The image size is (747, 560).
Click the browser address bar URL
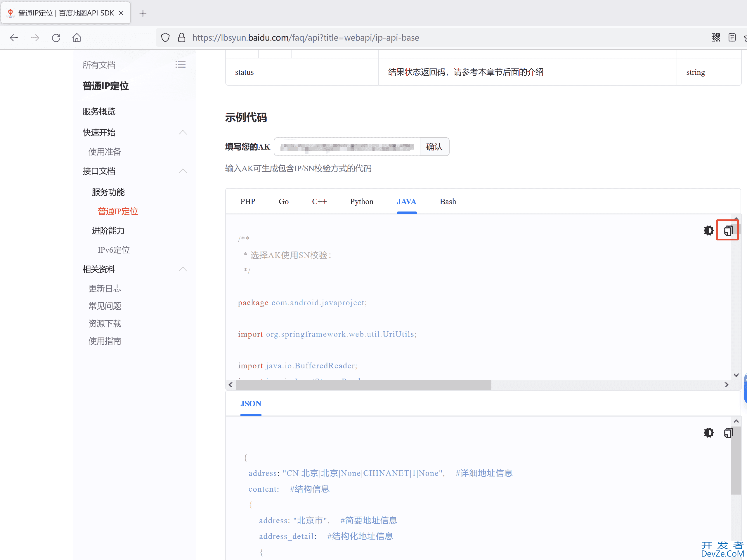point(306,37)
